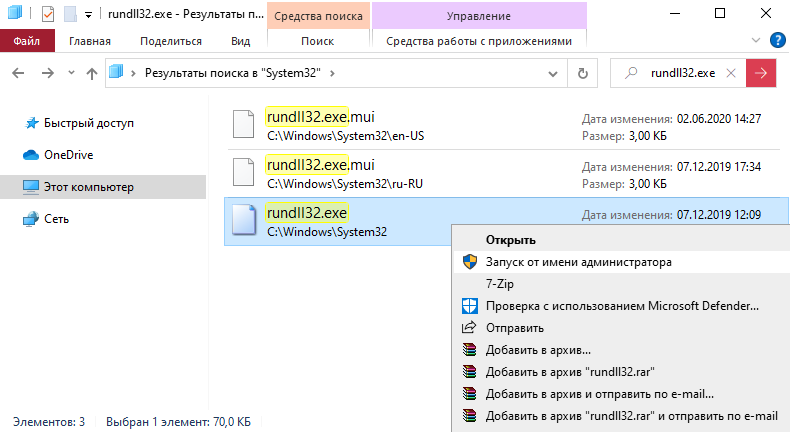The image size is (790, 432).
Task: Switch to the Главная tab
Action: coord(90,41)
